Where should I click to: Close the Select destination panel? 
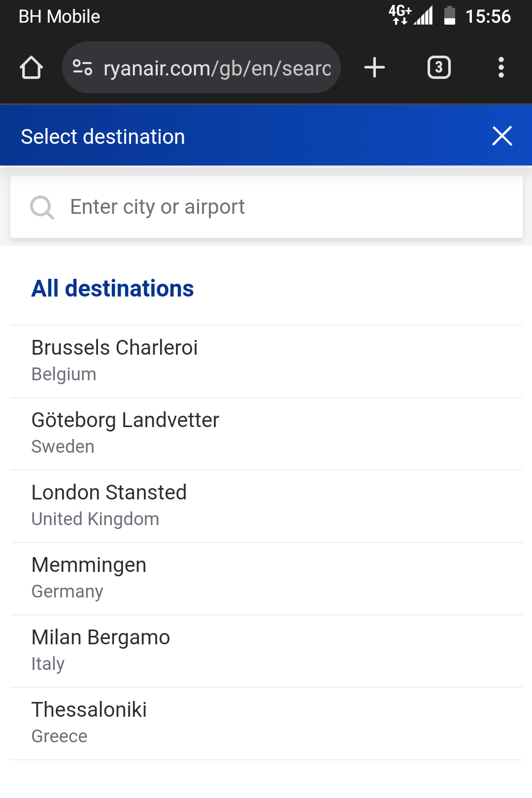pos(502,136)
